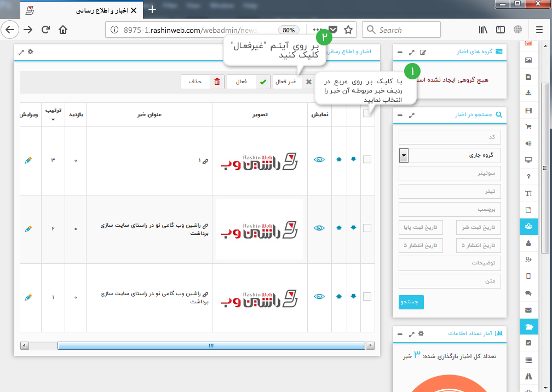Viewport: 552px width, 392px height.
Task: Tick the checkbox for news with order ۲
Action: pyautogui.click(x=367, y=228)
